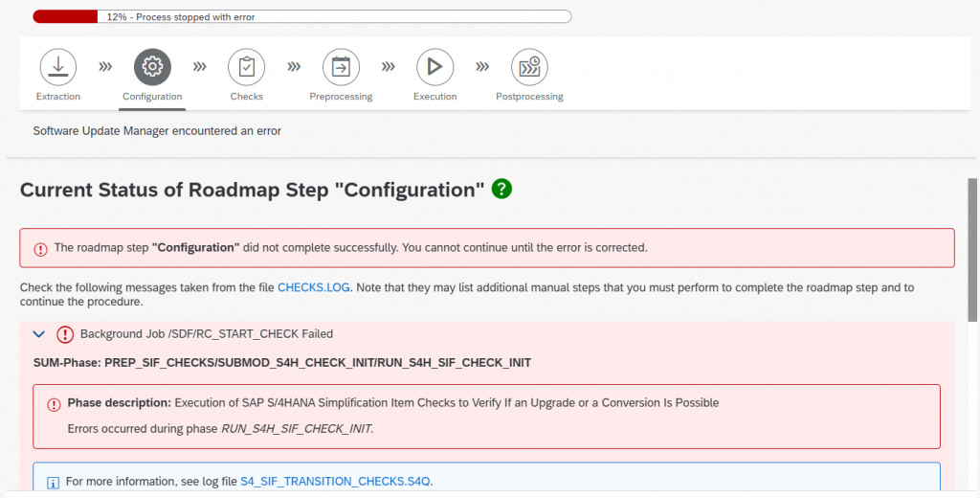The height and width of the screenshot is (498, 980).
Task: Click error icon in "did not complete successfully" banner
Action: 40,248
